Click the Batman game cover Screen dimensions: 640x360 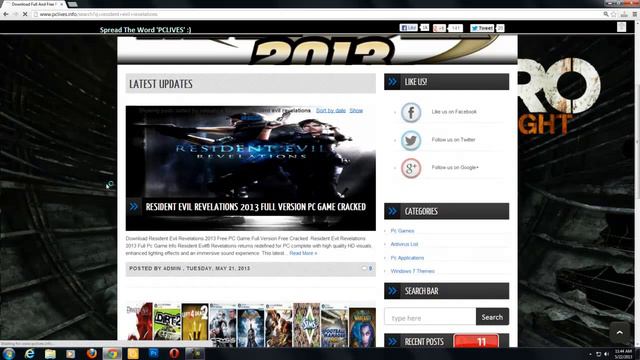[250, 325]
